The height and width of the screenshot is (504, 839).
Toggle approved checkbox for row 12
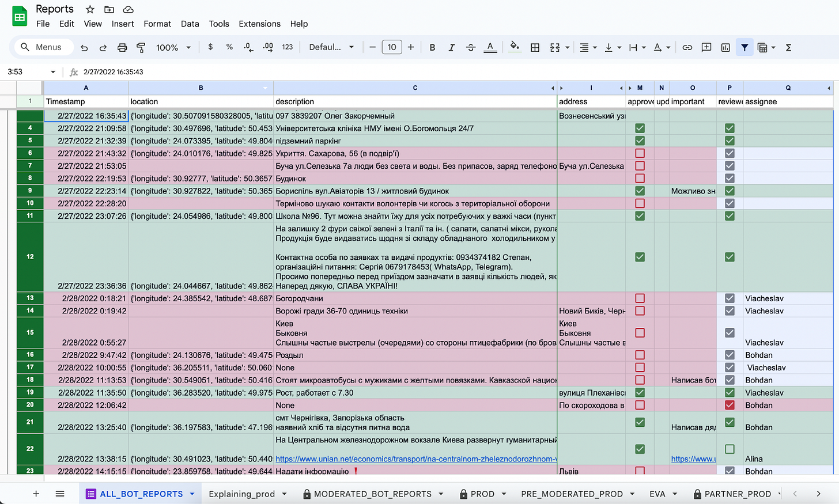(640, 257)
